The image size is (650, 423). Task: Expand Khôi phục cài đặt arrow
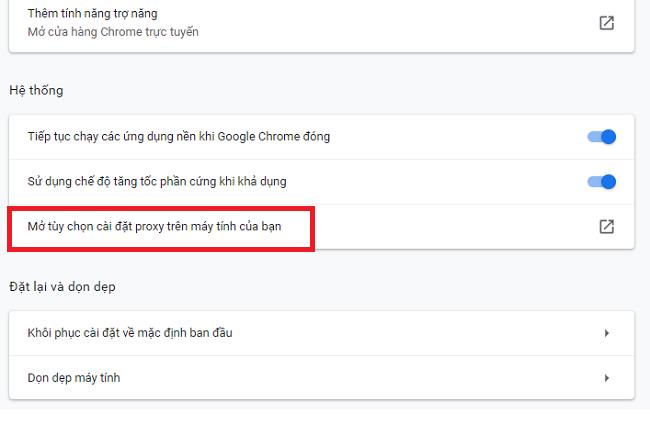(606, 333)
